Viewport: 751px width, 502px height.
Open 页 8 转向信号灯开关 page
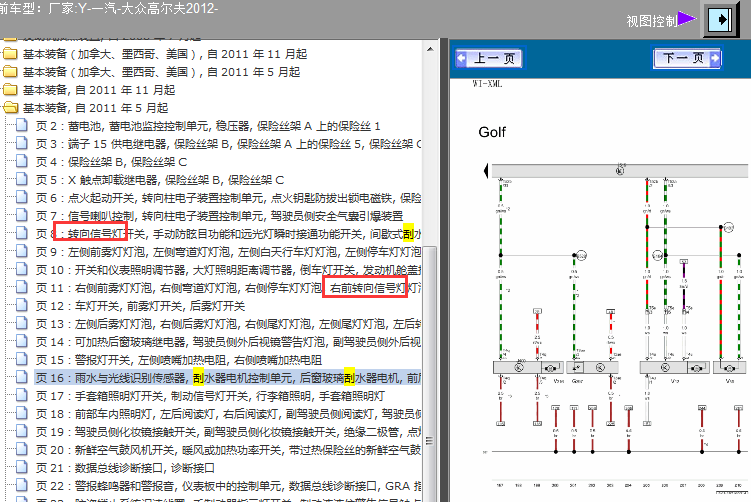point(228,234)
